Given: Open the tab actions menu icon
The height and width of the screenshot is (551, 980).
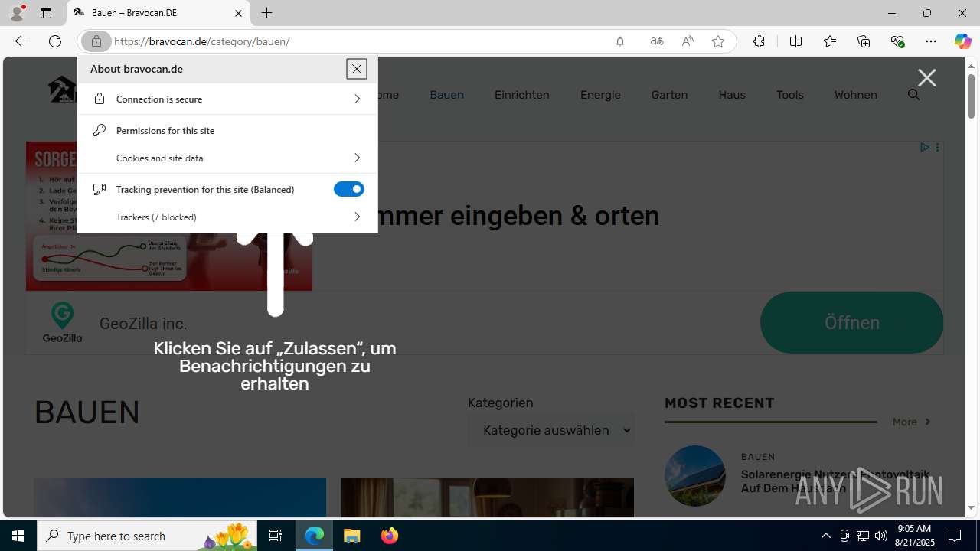Looking at the screenshot, I should click(x=46, y=13).
